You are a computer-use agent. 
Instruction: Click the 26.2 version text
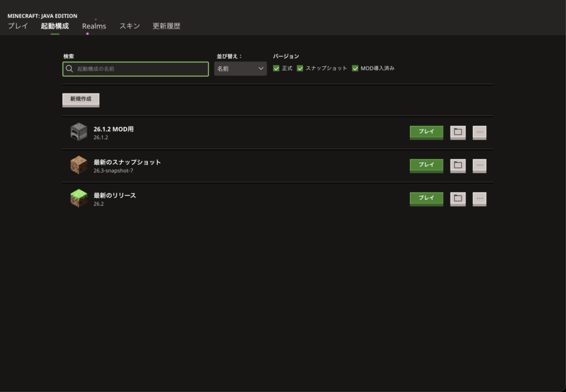point(98,204)
